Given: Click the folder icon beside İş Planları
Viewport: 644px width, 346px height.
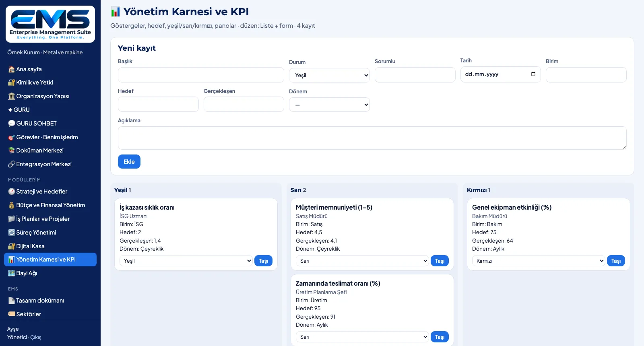Looking at the screenshot, I should [12, 219].
